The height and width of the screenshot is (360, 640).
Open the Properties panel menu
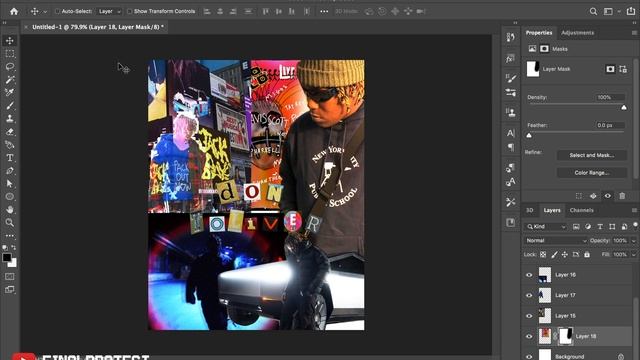pos(634,33)
